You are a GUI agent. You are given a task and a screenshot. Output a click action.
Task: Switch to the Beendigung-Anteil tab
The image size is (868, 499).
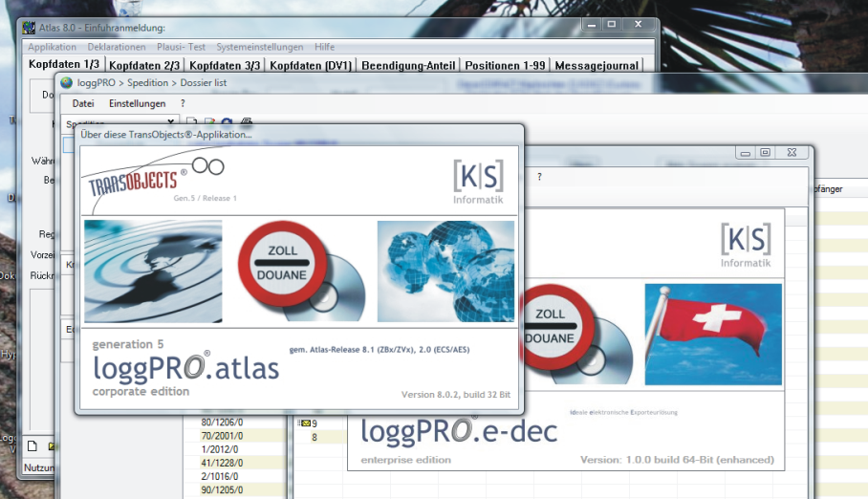coord(408,65)
